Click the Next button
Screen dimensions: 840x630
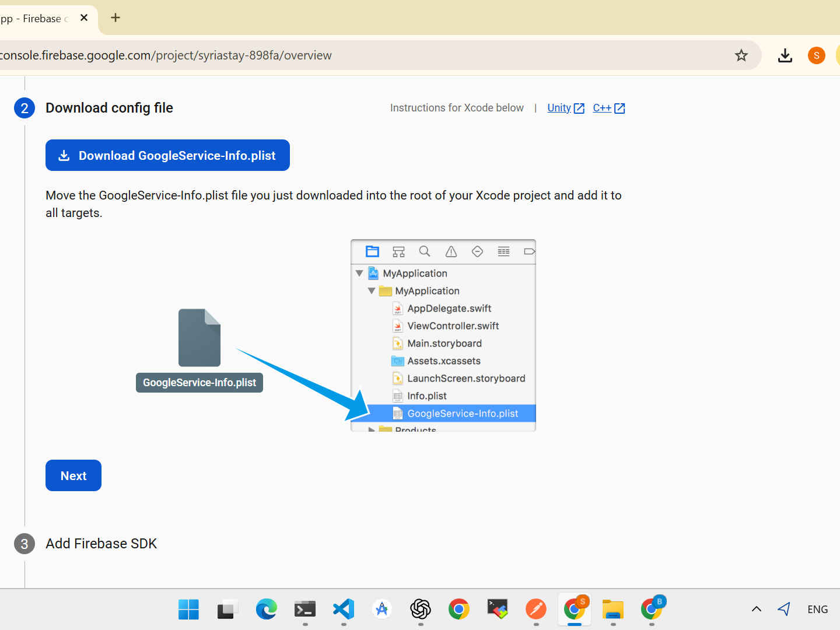pos(73,475)
